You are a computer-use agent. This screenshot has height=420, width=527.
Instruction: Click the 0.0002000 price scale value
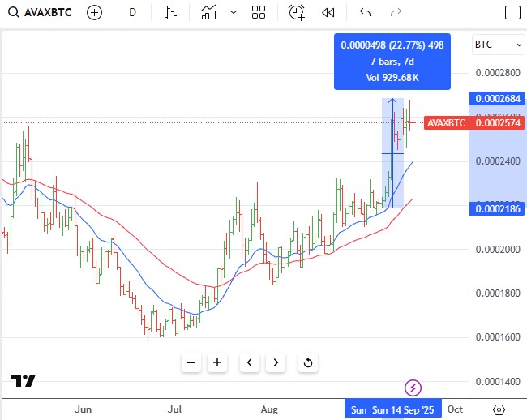tap(498, 249)
